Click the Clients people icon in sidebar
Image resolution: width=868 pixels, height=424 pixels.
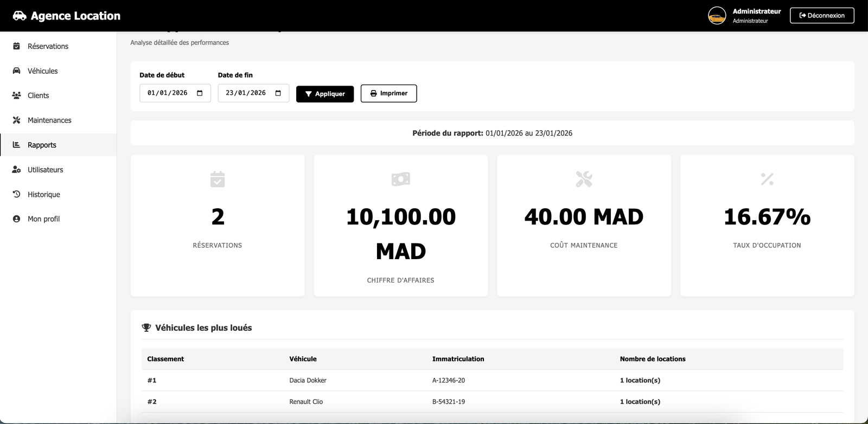16,95
